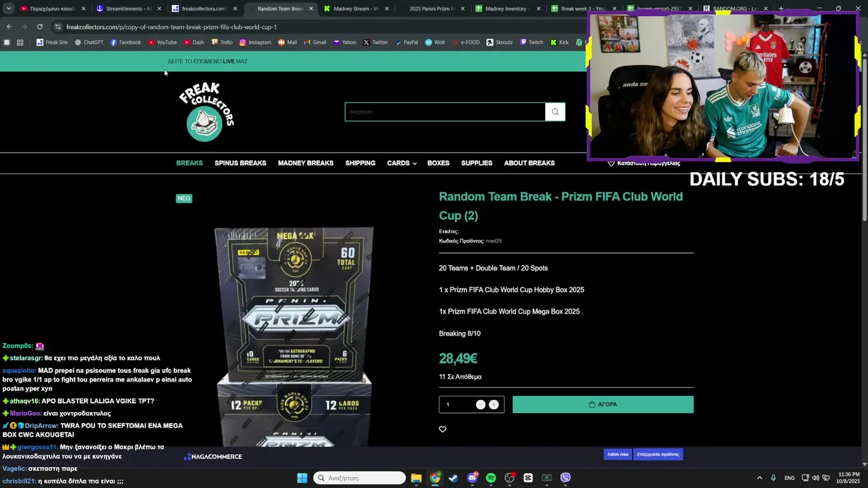This screenshot has width=868, height=488.
Task: Click the address bar URL
Action: [172, 27]
